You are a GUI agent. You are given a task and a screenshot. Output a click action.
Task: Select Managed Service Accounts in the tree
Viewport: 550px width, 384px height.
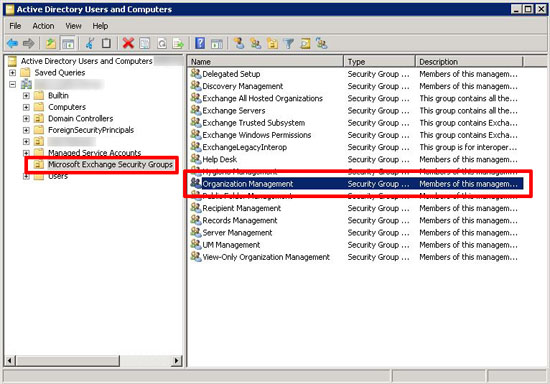[94, 153]
